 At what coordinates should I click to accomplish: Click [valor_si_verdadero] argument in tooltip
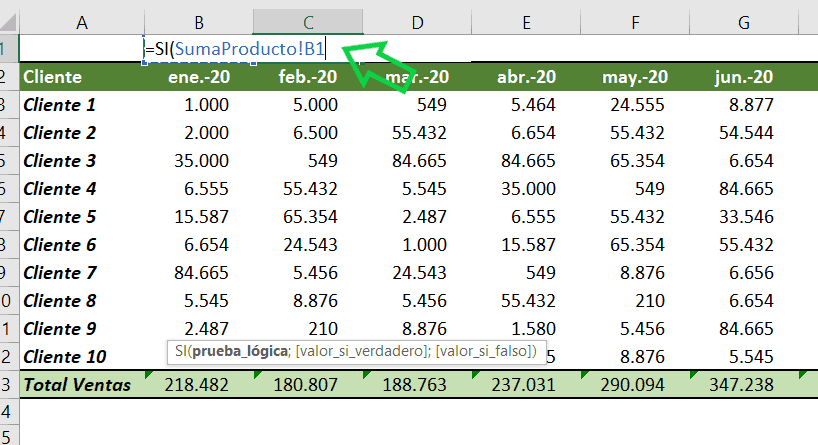[x=361, y=351]
